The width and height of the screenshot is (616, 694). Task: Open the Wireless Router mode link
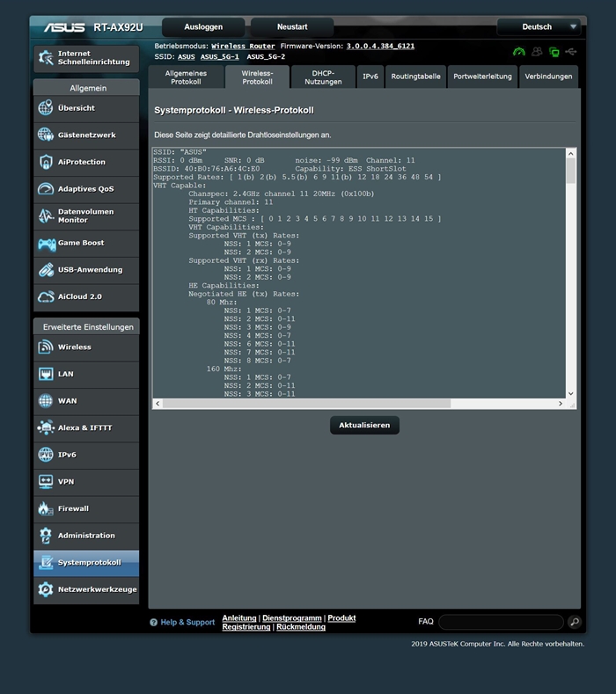coord(243,46)
